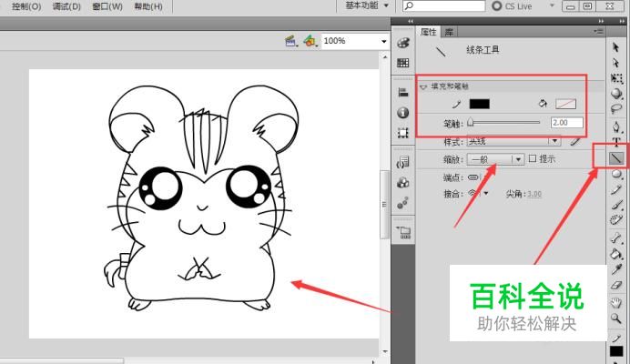Screen dimensions: 630x364
Task: Open the Swatches grid panel icon
Action: pos(403,63)
